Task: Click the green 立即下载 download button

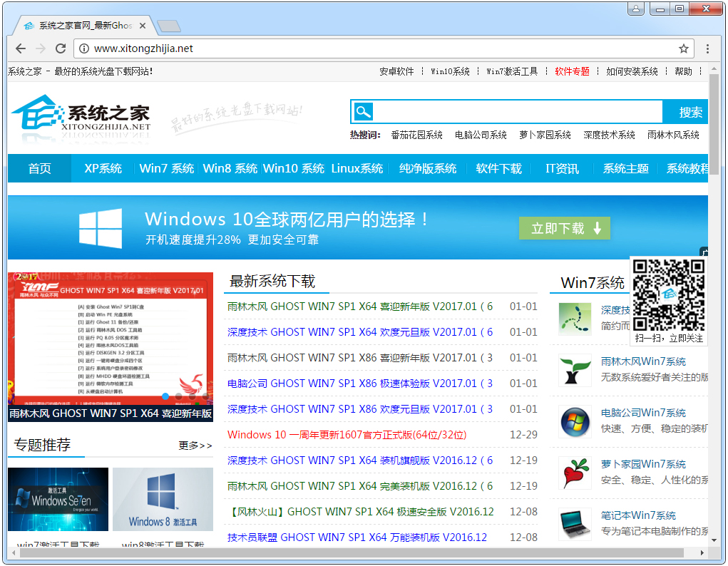Action: click(x=564, y=227)
